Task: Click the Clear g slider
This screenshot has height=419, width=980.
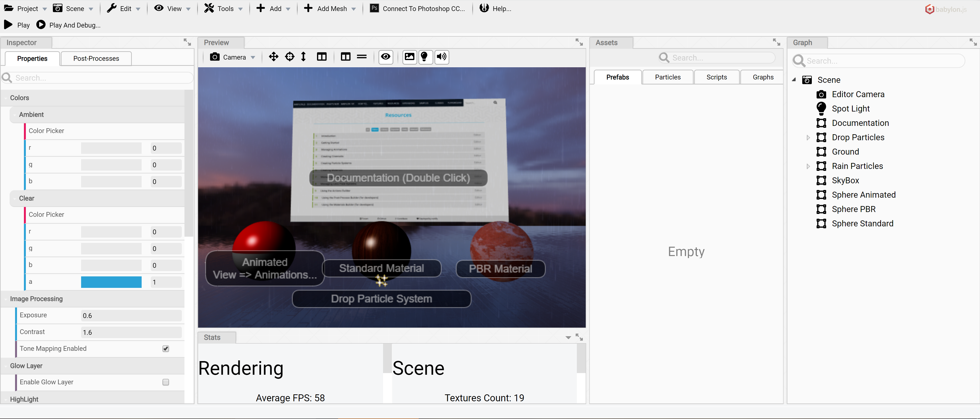Action: (111, 249)
